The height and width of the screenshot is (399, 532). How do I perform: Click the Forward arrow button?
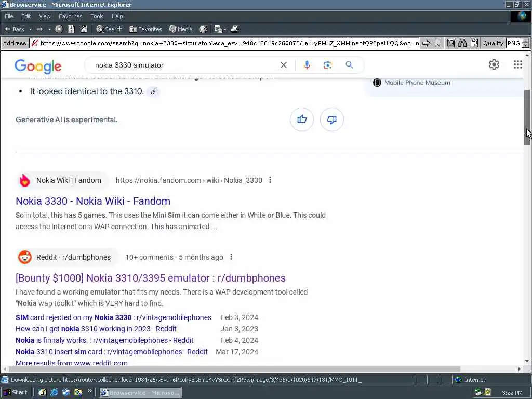click(x=39, y=29)
